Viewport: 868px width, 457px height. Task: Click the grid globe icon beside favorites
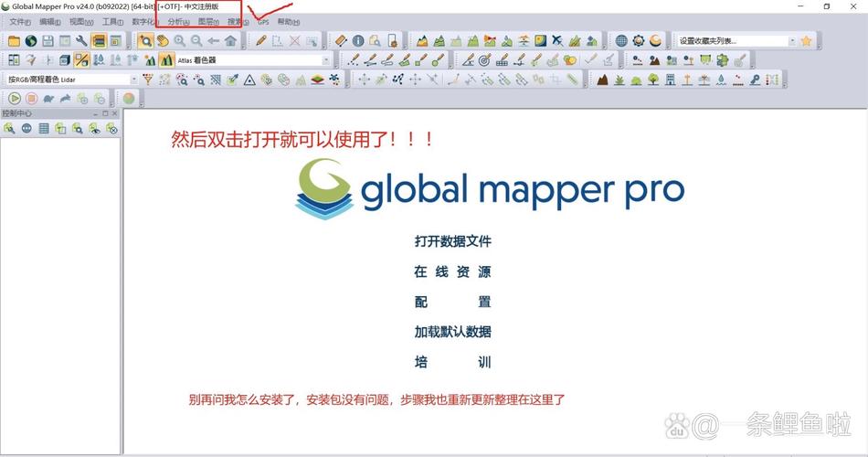pyautogui.click(x=621, y=40)
